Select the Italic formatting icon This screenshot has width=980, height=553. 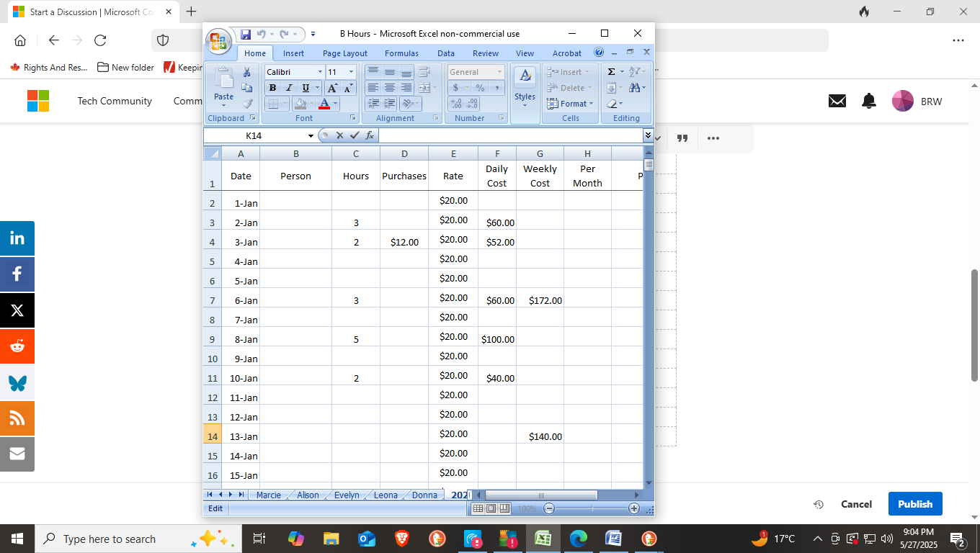tap(289, 88)
